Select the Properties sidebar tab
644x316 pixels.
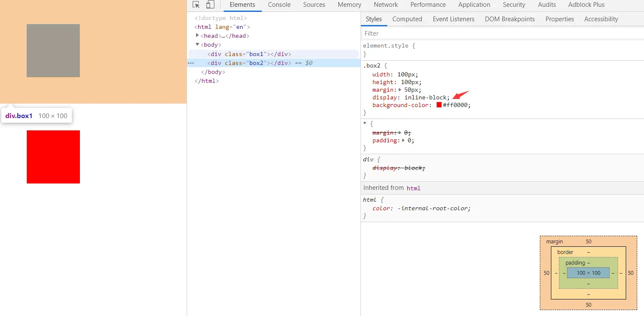(559, 19)
